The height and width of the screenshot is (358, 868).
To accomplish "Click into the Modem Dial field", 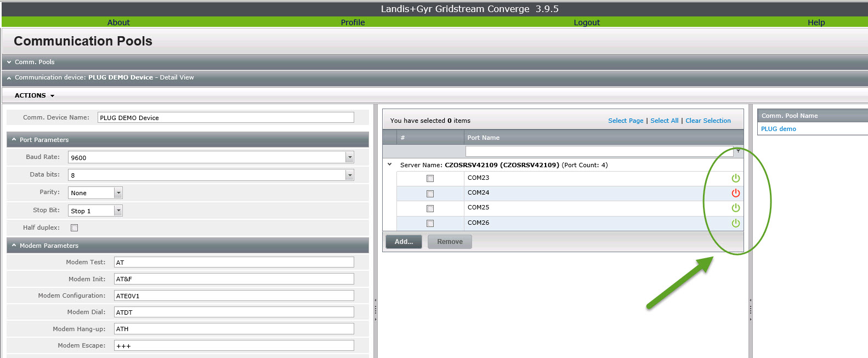I will 234,312.
